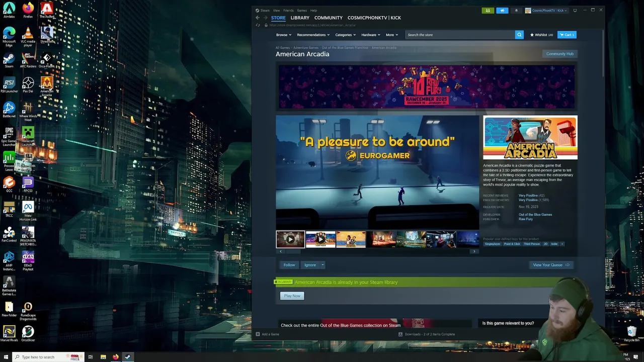
Task: Switch to the COMMUNITY tab
Action: pyautogui.click(x=328, y=18)
